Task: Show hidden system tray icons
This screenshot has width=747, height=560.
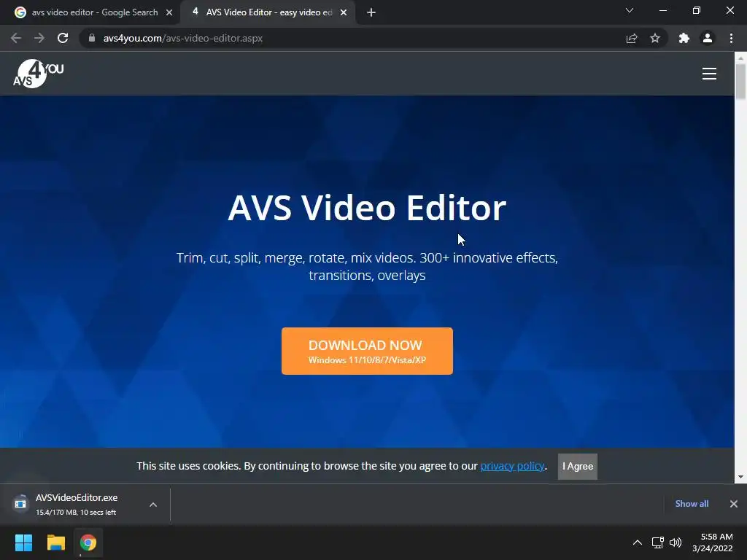Action: point(637,542)
